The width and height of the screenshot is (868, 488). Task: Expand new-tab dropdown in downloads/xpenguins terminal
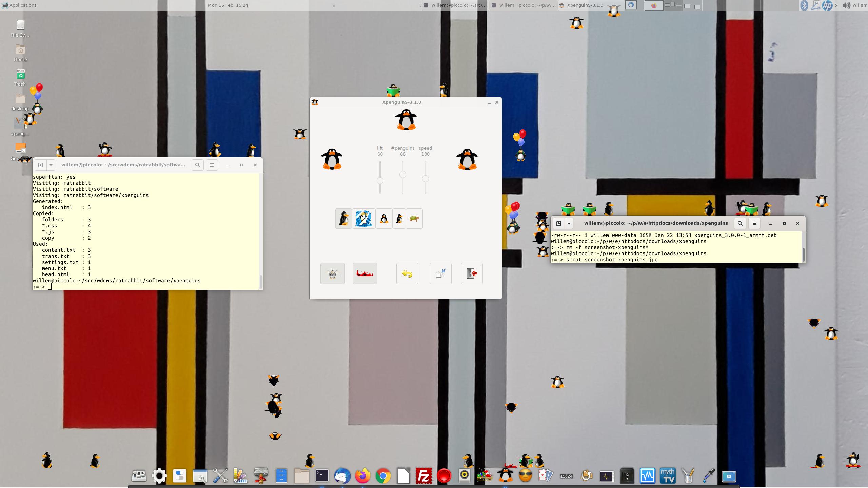[x=569, y=223]
